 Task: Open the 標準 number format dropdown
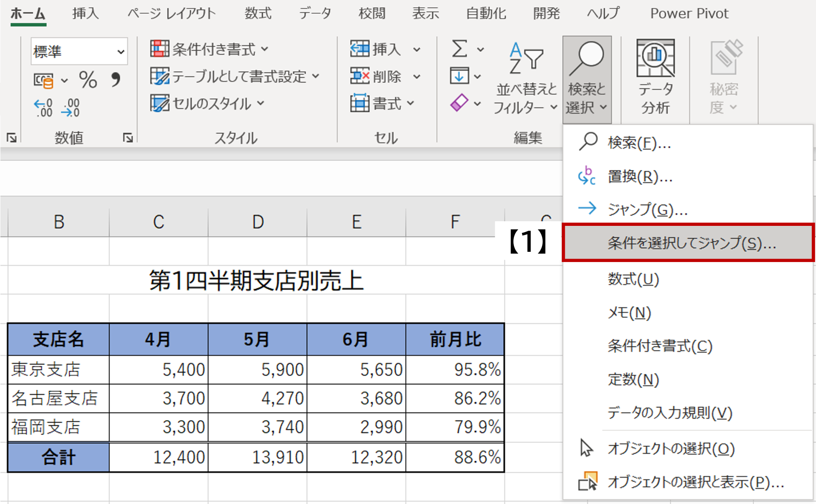click(x=121, y=52)
